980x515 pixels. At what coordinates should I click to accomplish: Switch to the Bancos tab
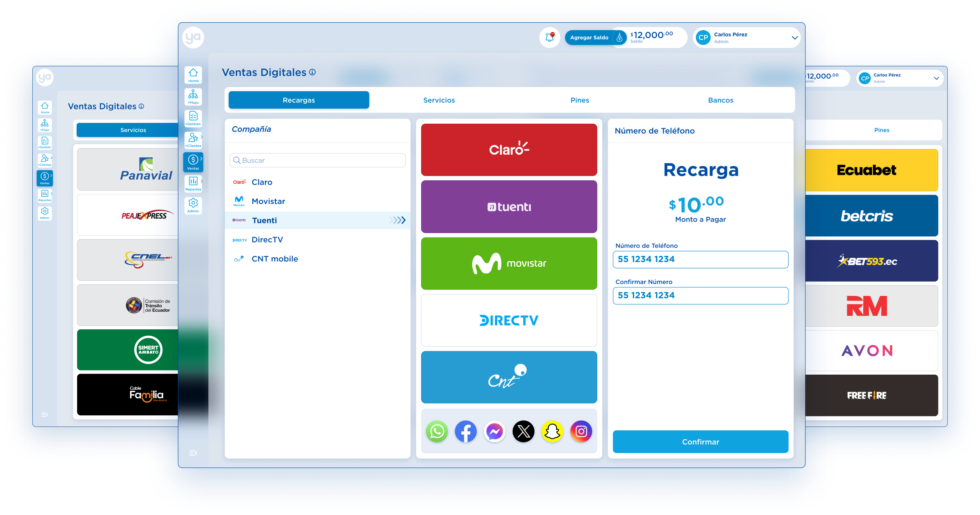click(x=721, y=100)
